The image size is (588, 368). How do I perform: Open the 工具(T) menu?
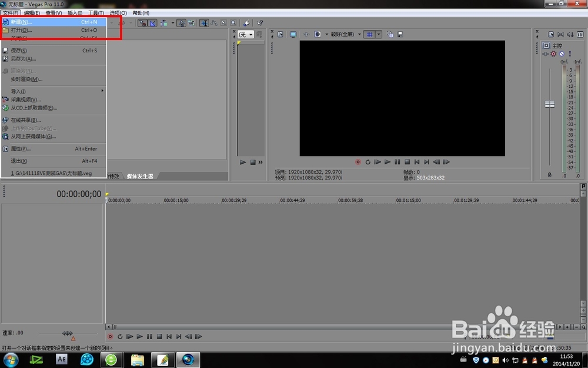[96, 13]
